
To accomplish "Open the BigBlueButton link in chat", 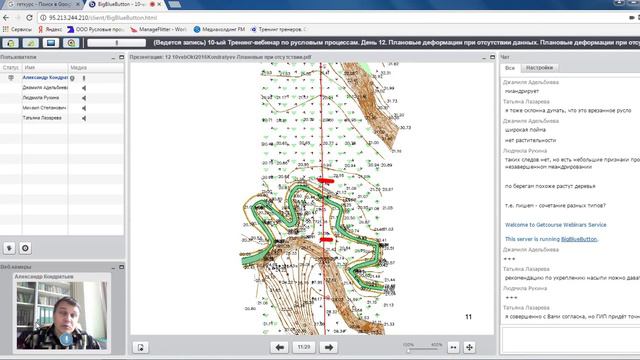I will 579,239.
